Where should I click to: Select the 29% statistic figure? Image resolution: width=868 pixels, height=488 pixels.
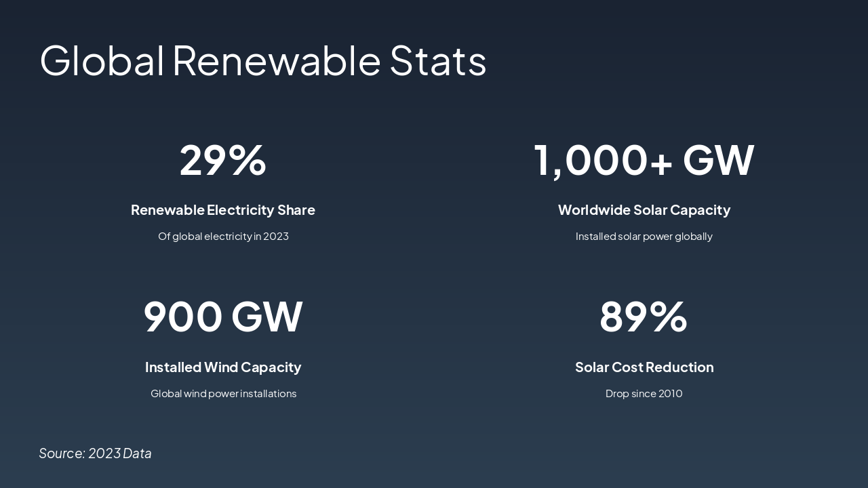pyautogui.click(x=223, y=160)
